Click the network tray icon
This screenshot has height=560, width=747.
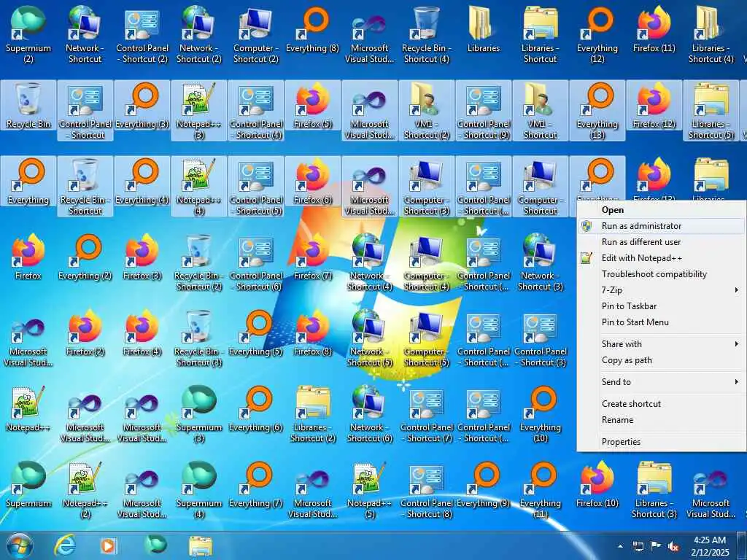[638, 547]
